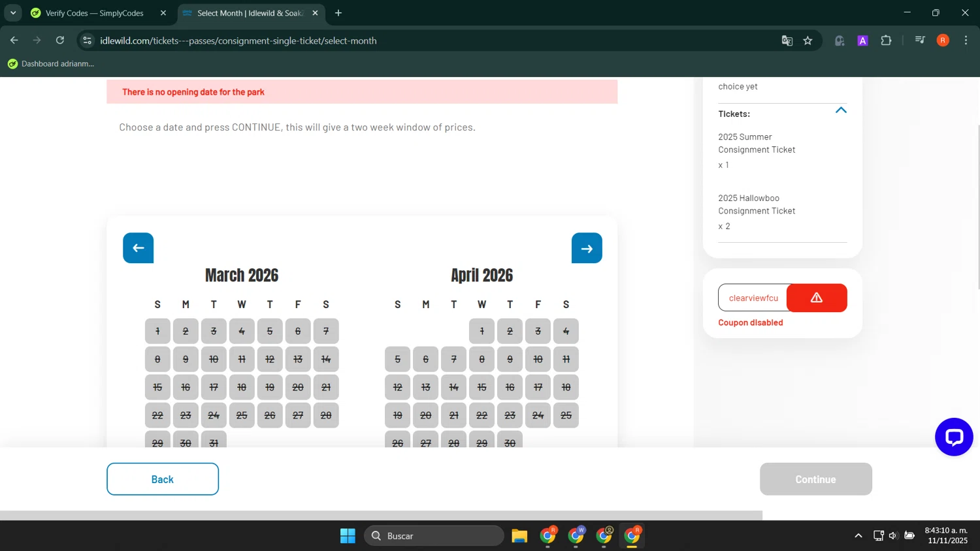This screenshot has width=980, height=551.
Task: Open File Explorer from the taskbar
Action: coord(519,536)
